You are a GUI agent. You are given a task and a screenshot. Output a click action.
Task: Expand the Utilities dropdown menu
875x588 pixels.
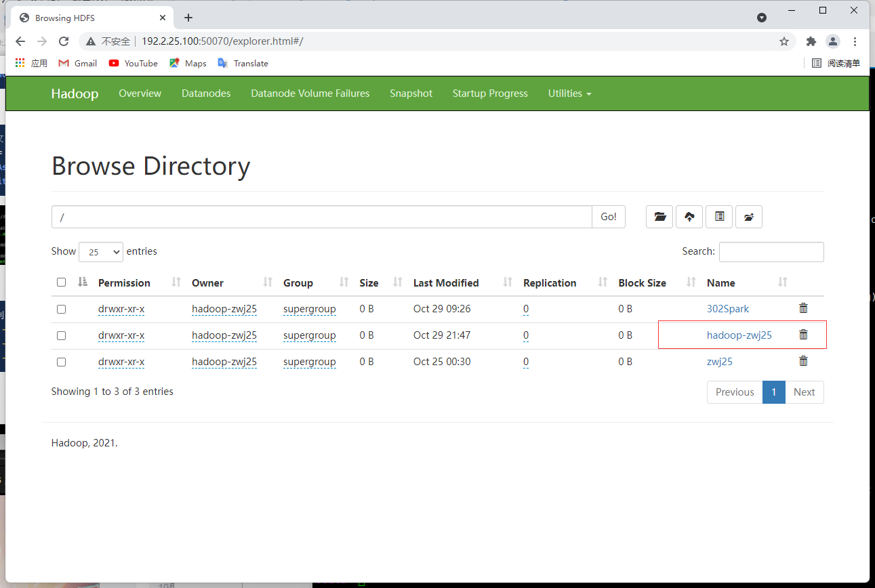click(x=569, y=93)
